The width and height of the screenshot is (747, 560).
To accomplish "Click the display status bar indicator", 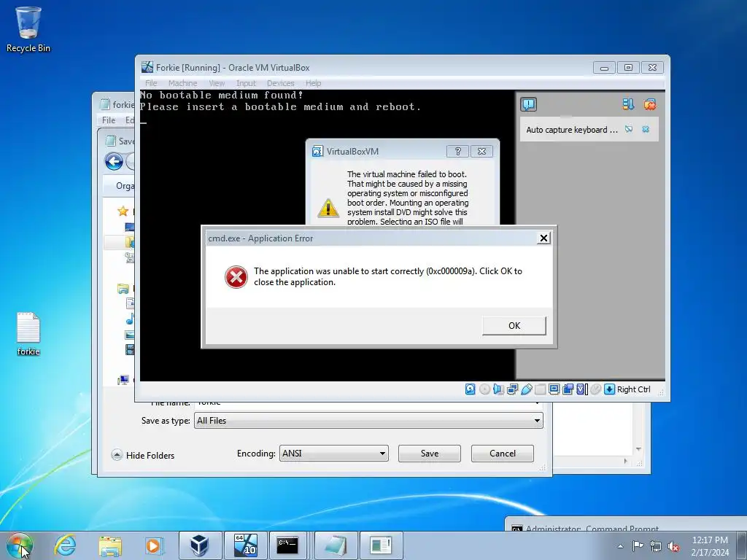I will point(554,389).
